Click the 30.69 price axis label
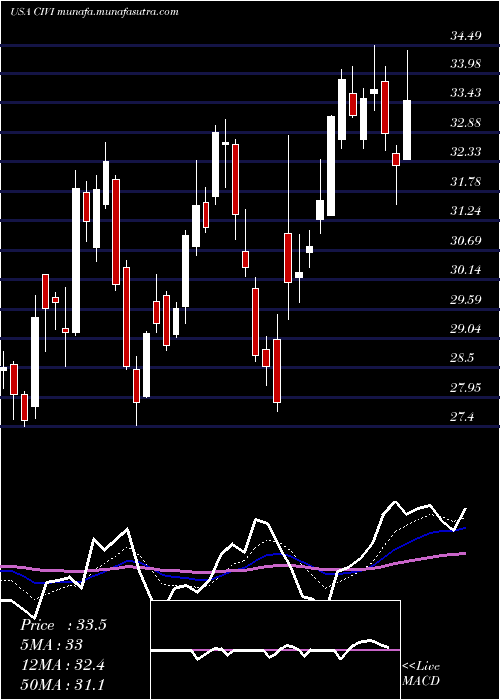 coord(466,241)
